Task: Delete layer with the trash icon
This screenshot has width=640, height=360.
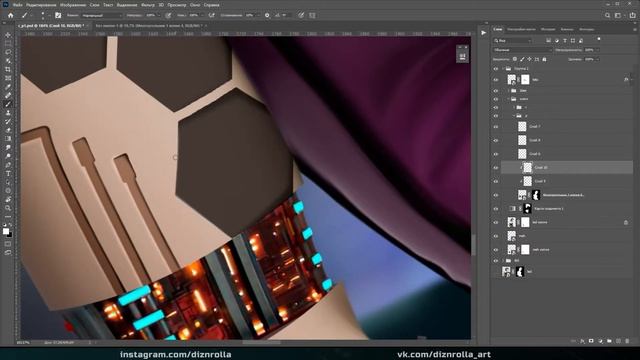Action: coord(627,341)
